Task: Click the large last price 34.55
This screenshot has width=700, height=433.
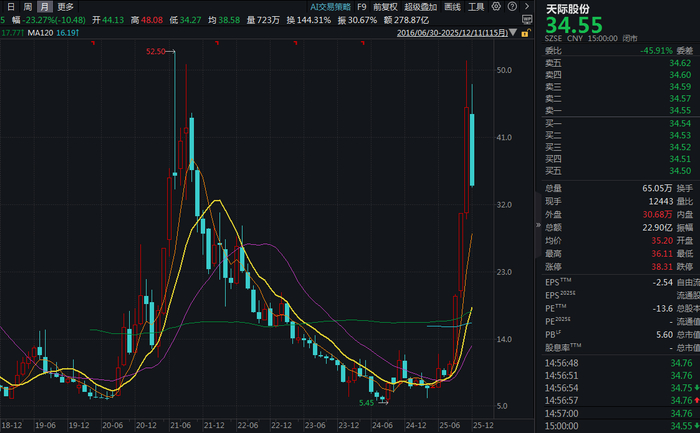Action: (x=574, y=25)
